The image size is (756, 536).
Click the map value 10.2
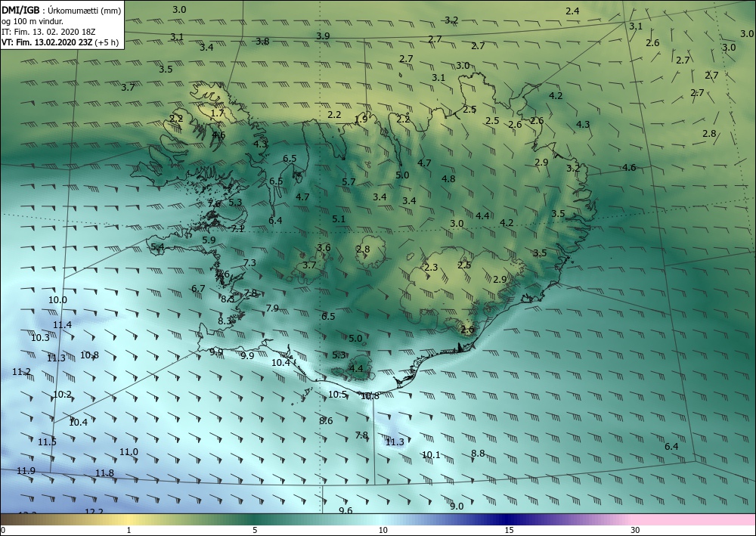click(x=62, y=395)
